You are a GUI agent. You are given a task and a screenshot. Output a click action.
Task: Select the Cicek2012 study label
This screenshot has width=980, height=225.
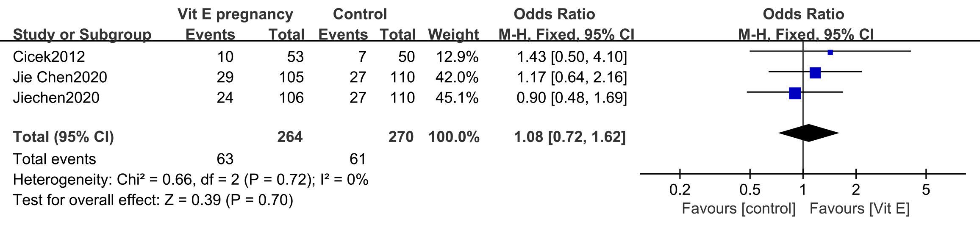49,57
